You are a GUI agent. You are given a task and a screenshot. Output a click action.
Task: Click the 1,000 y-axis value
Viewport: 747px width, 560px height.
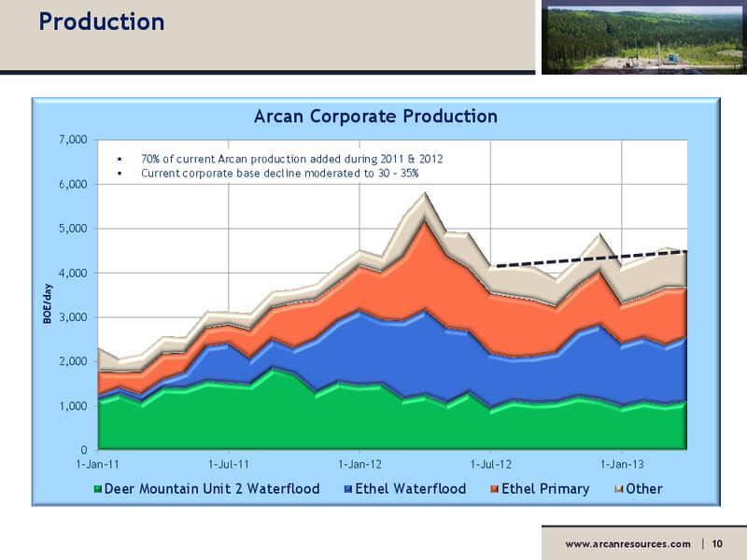74,406
